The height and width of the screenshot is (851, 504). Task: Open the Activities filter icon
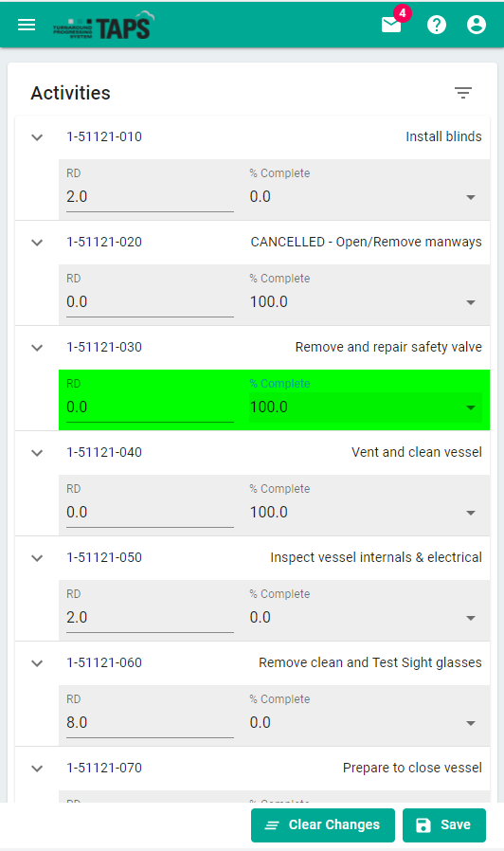click(462, 93)
